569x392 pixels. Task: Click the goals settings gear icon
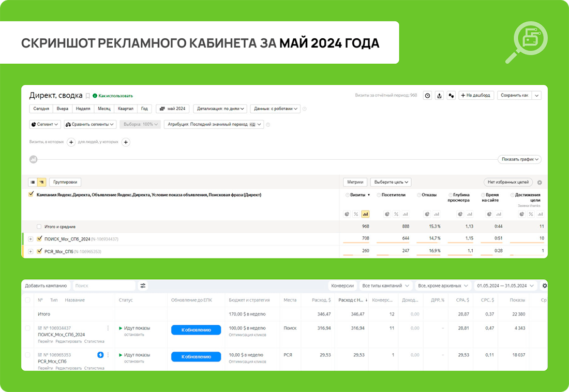pos(540,182)
